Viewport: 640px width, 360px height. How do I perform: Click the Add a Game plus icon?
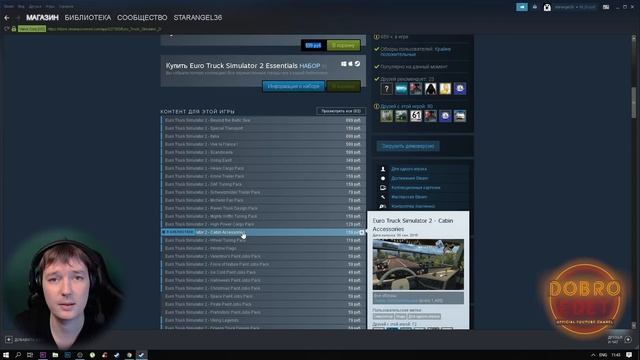point(9,340)
